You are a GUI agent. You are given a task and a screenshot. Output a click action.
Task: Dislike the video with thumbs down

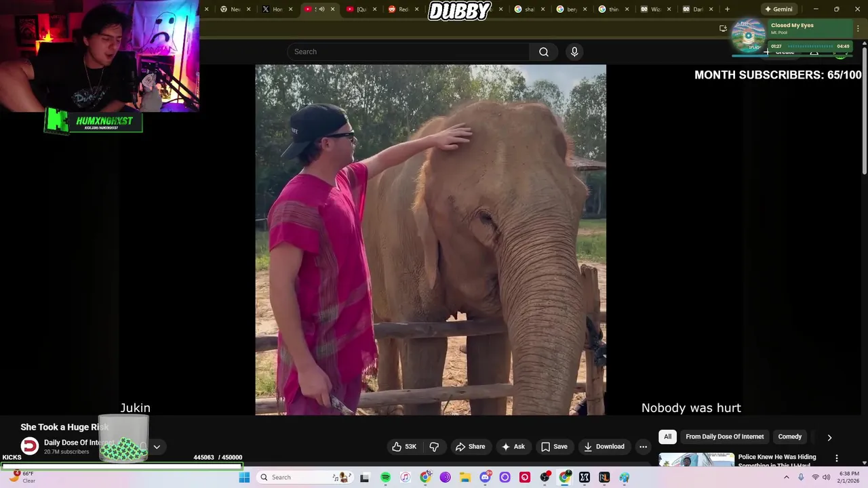[434, 447]
